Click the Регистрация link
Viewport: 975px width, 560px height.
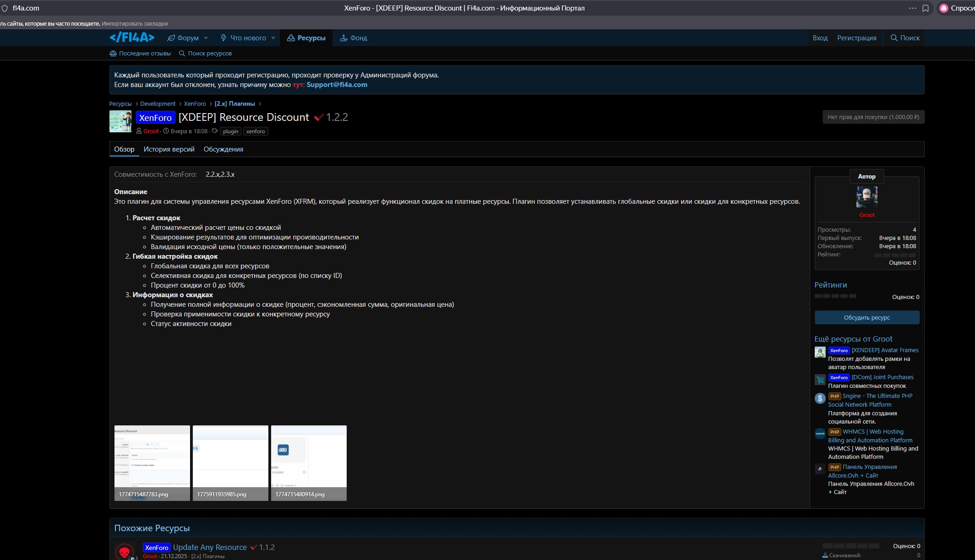click(x=856, y=38)
